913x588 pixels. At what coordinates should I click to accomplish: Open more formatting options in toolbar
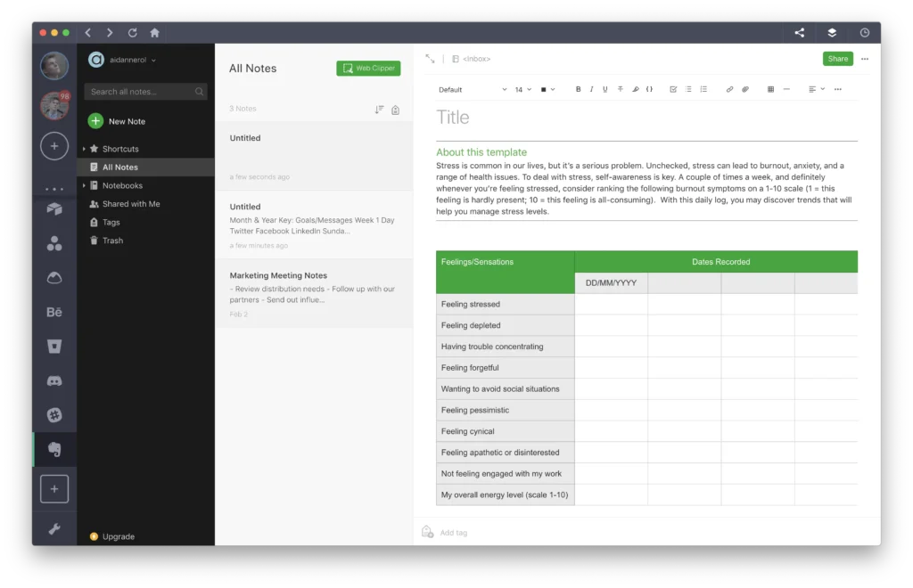[838, 90]
